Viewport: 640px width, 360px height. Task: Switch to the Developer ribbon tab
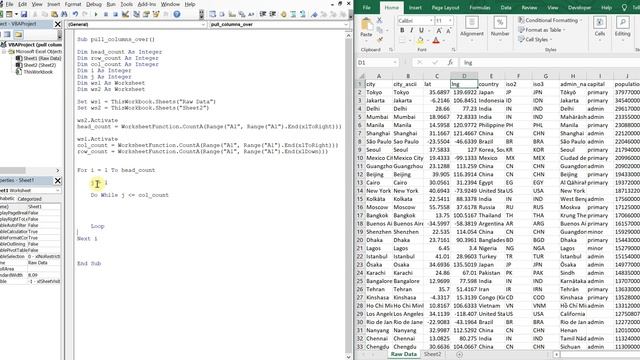click(x=579, y=8)
